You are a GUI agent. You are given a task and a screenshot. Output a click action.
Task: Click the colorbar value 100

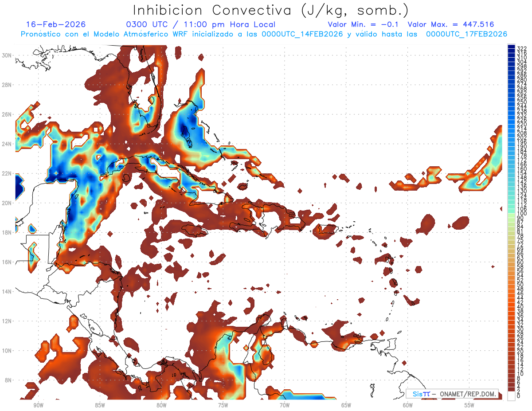point(522,214)
